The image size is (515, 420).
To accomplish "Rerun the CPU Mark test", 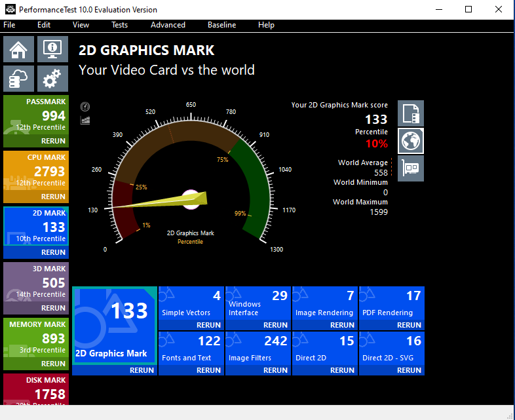I will coord(53,197).
